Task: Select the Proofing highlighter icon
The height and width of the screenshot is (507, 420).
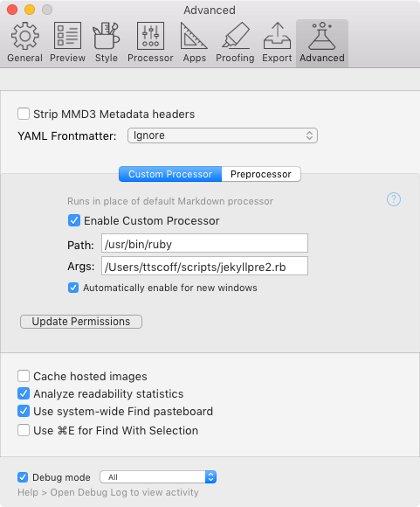Action: pos(236,36)
